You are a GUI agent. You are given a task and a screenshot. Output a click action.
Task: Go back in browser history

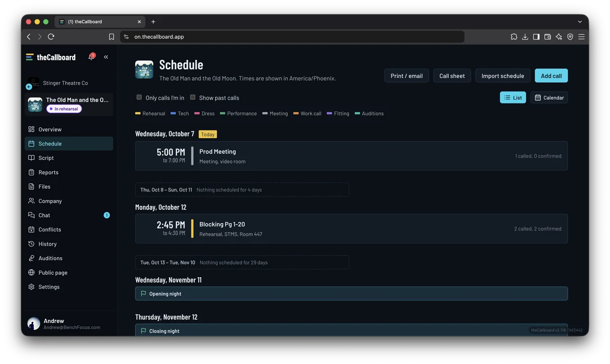pos(28,37)
